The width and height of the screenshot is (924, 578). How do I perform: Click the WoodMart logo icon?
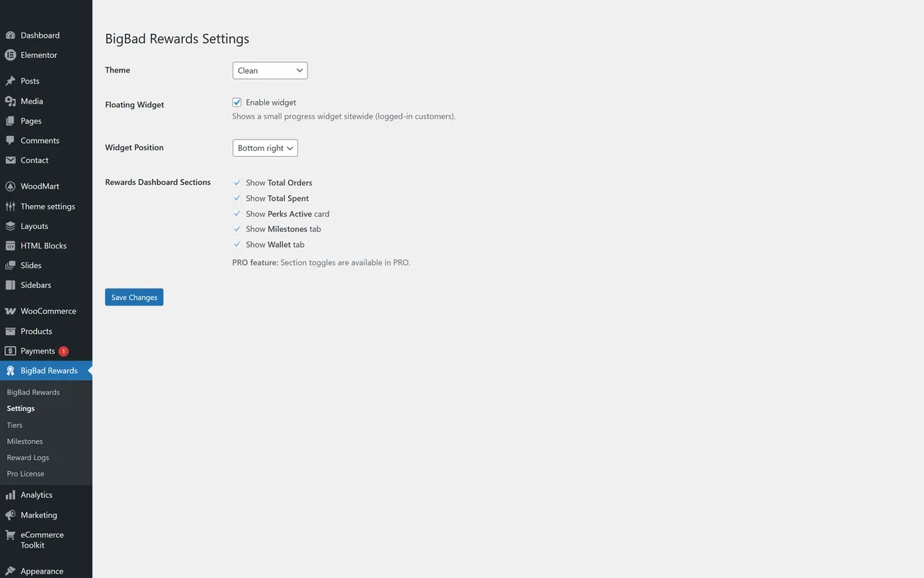tap(10, 186)
